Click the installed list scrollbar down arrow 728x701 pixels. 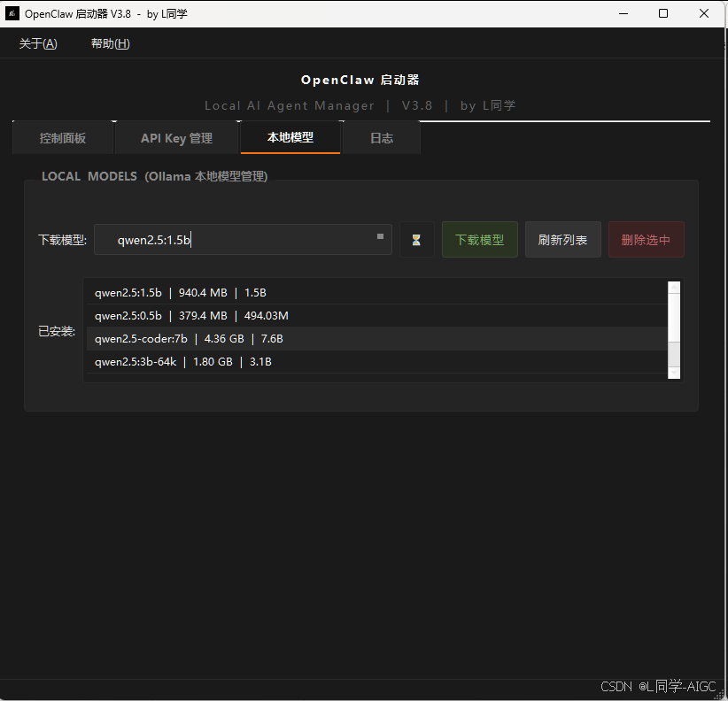click(674, 373)
